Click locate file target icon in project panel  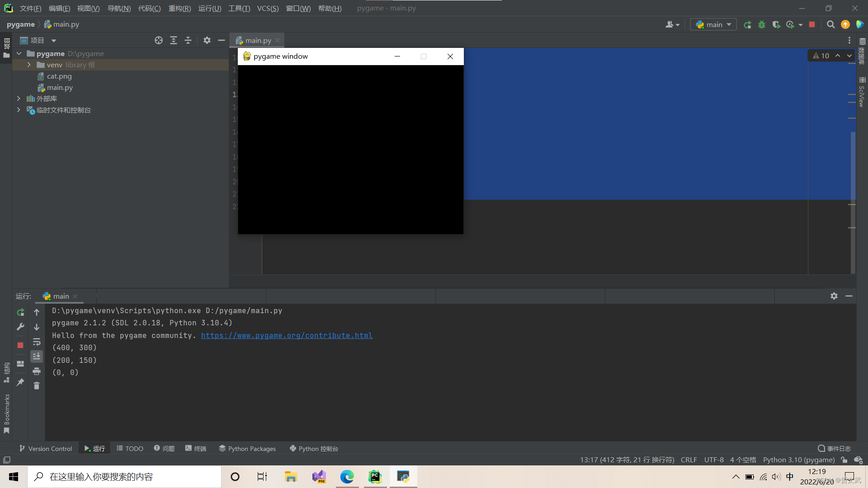pos(158,40)
